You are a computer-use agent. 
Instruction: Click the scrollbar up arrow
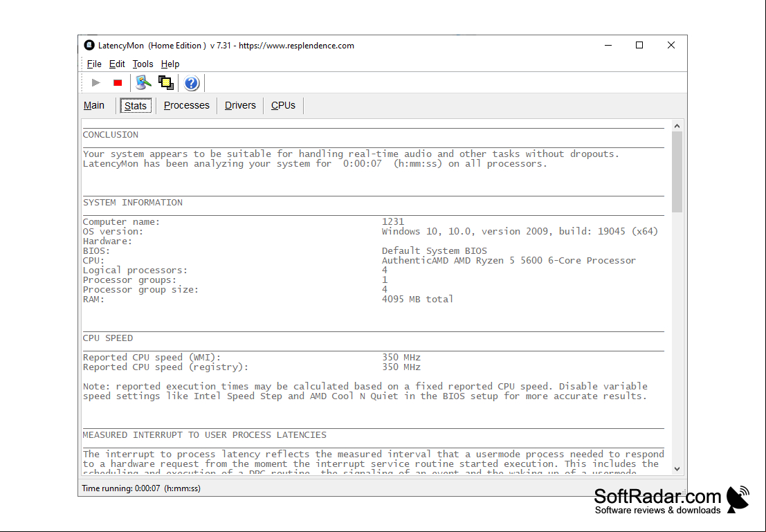[677, 126]
